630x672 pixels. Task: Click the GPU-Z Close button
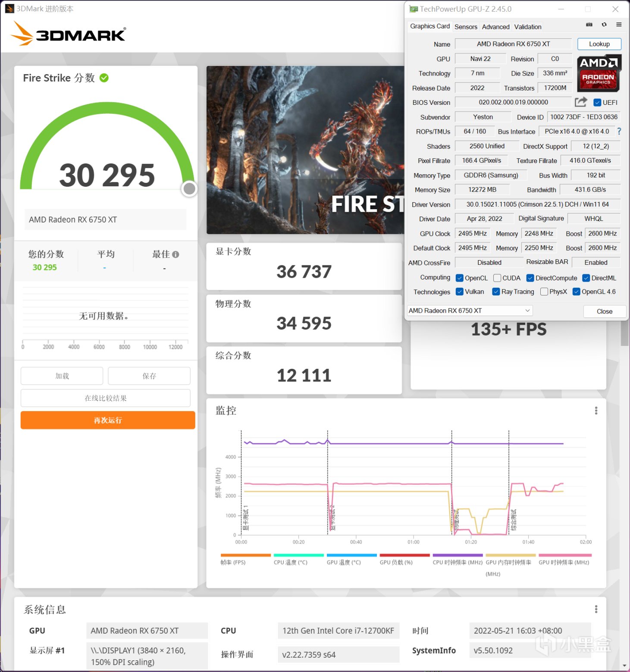pos(605,311)
